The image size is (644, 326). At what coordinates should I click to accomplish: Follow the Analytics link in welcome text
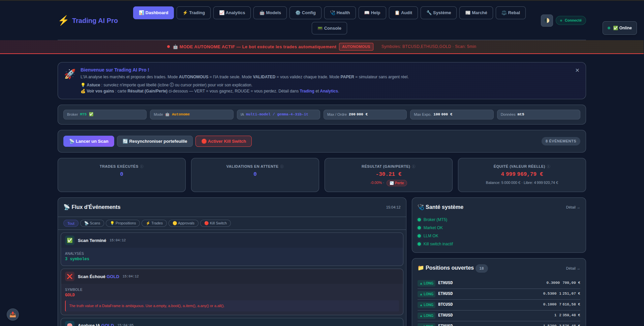click(x=329, y=91)
